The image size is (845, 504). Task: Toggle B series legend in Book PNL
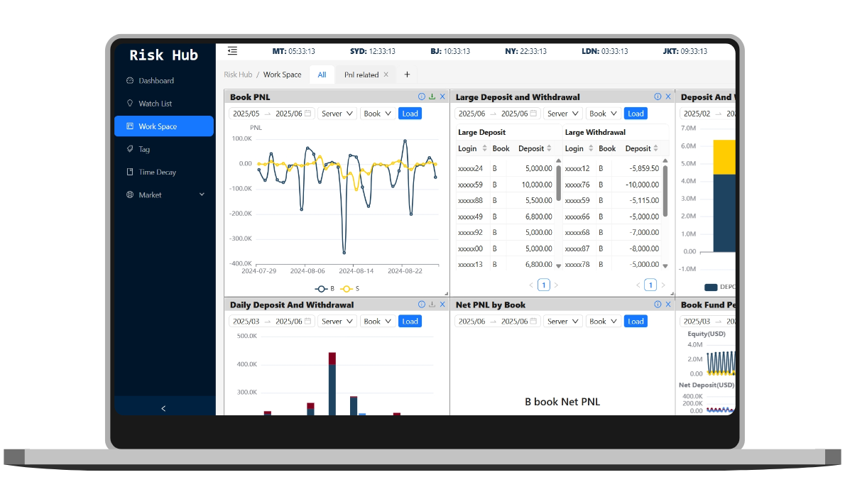325,289
